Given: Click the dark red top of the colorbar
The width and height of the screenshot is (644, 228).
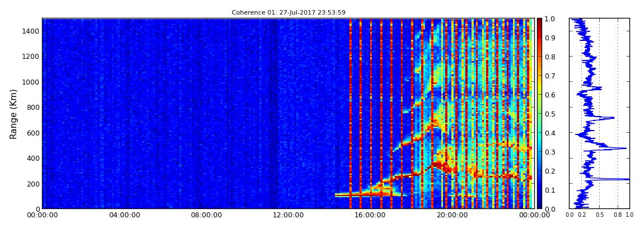Looking at the screenshot, I should [539, 21].
